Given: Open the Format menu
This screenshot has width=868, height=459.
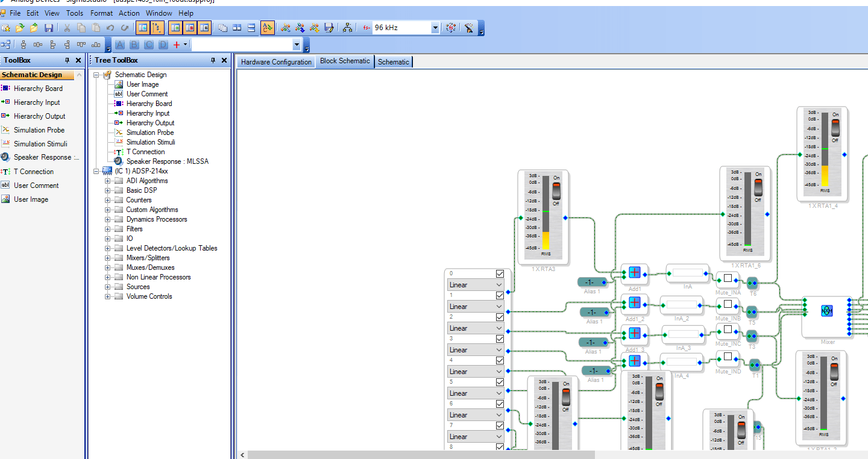Looking at the screenshot, I should click(x=101, y=13).
